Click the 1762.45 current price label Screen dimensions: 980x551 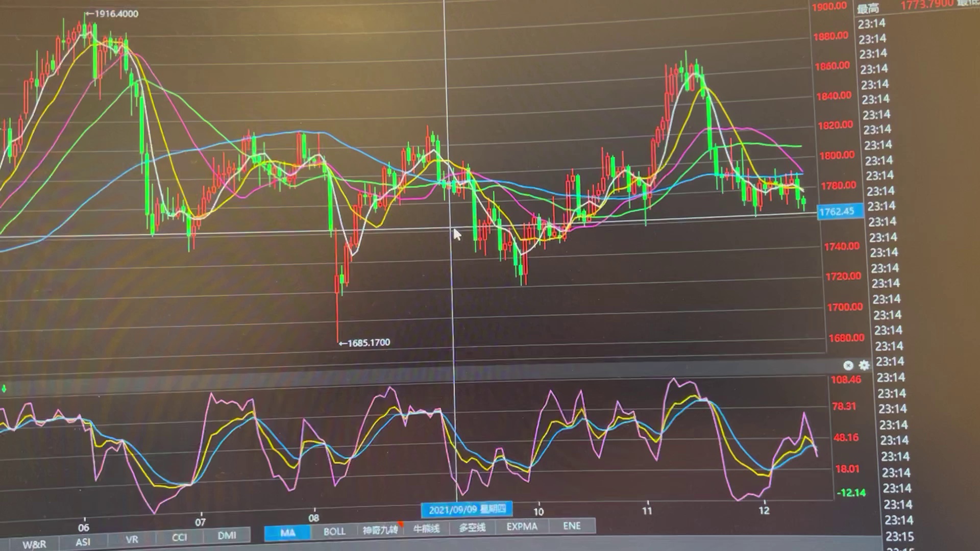pos(840,211)
